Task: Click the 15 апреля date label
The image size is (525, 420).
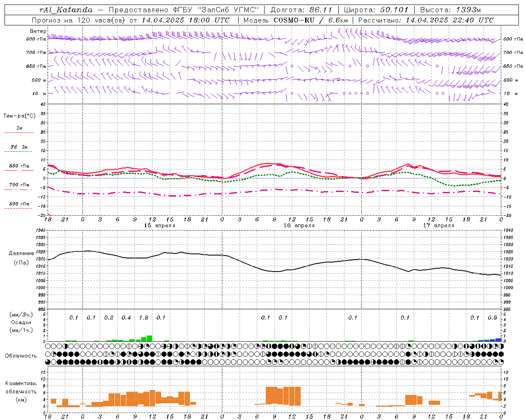Action: (x=160, y=226)
